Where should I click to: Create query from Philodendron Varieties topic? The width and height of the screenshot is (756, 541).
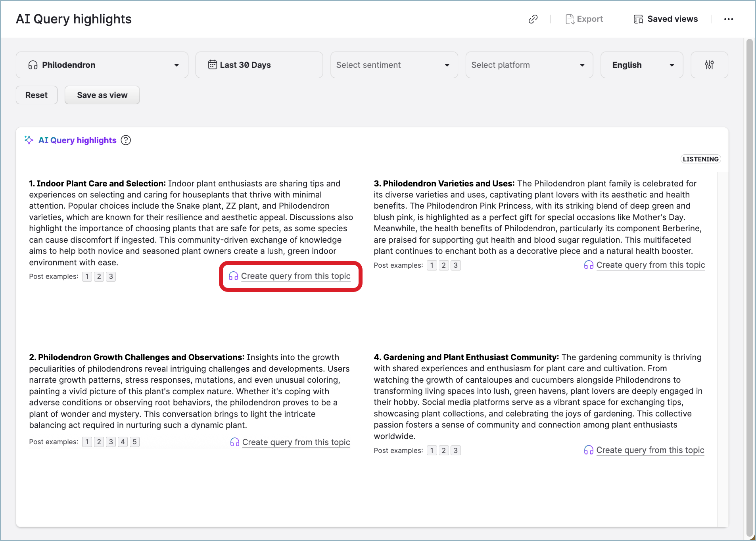tap(650, 265)
